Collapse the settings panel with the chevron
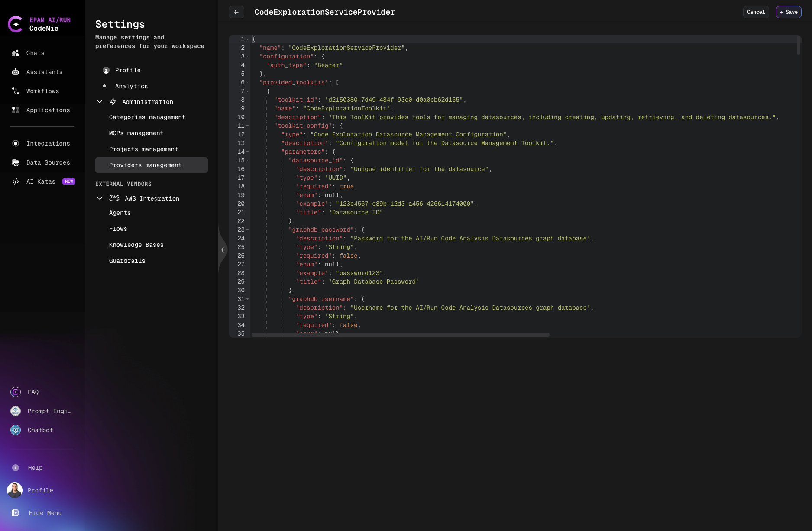Image resolution: width=812 pixels, height=531 pixels. [x=223, y=250]
